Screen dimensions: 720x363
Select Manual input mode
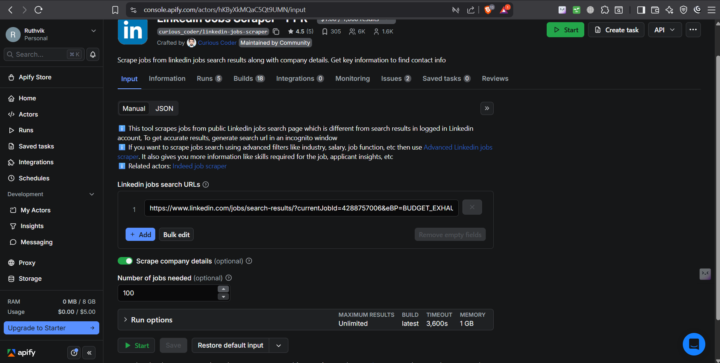[134, 108]
